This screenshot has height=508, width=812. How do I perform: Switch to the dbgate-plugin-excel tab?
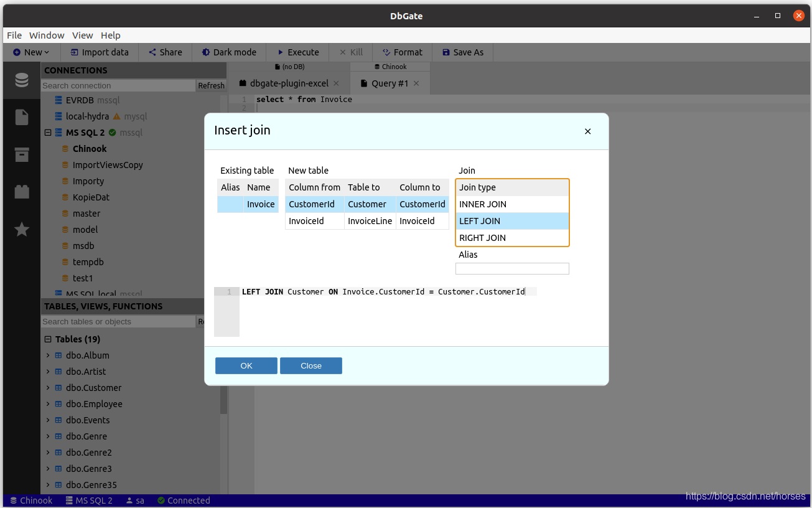(289, 83)
